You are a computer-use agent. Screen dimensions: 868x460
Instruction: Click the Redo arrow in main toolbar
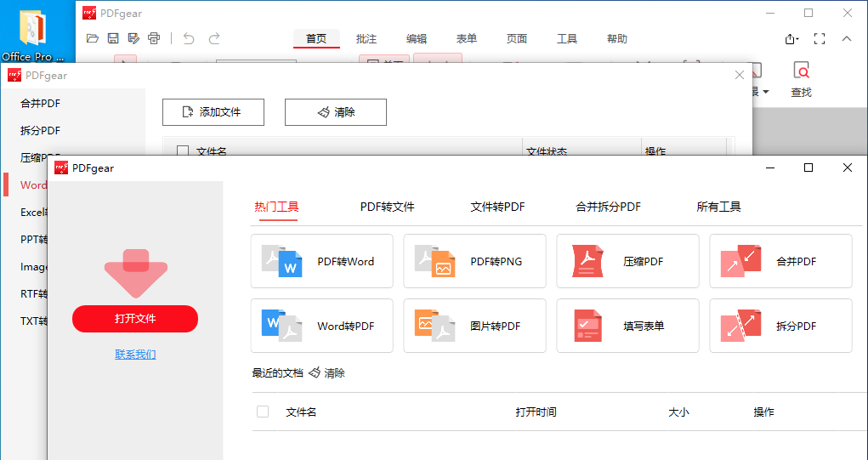coord(214,38)
